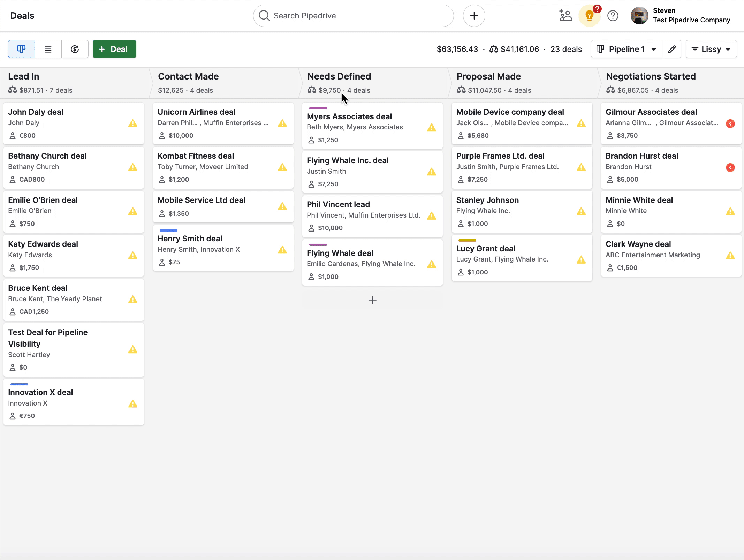The height and width of the screenshot is (560, 744).
Task: Click the John Daly deal warning icon
Action: [133, 123]
